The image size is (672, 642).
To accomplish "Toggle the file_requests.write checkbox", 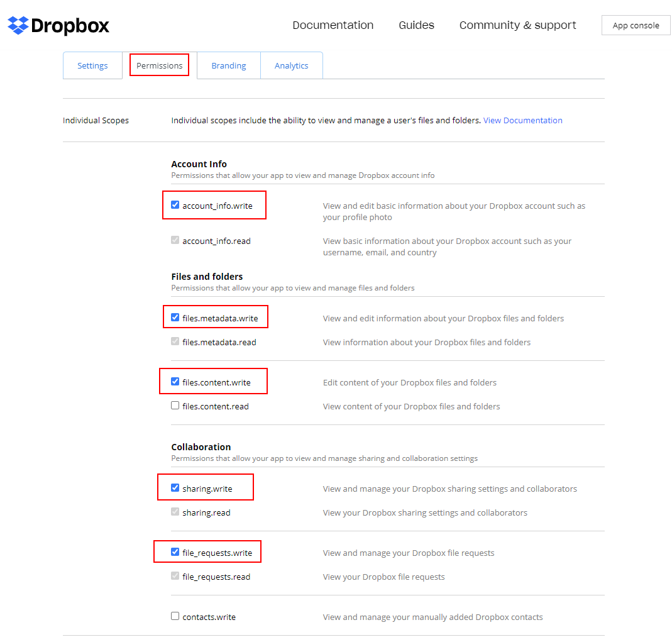I will [175, 552].
